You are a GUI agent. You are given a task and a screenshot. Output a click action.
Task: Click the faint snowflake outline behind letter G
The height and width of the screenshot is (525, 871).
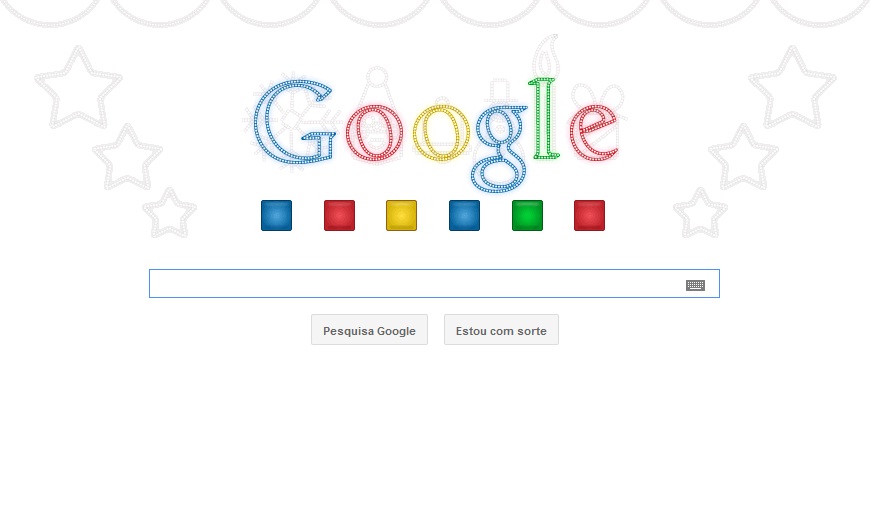291,119
